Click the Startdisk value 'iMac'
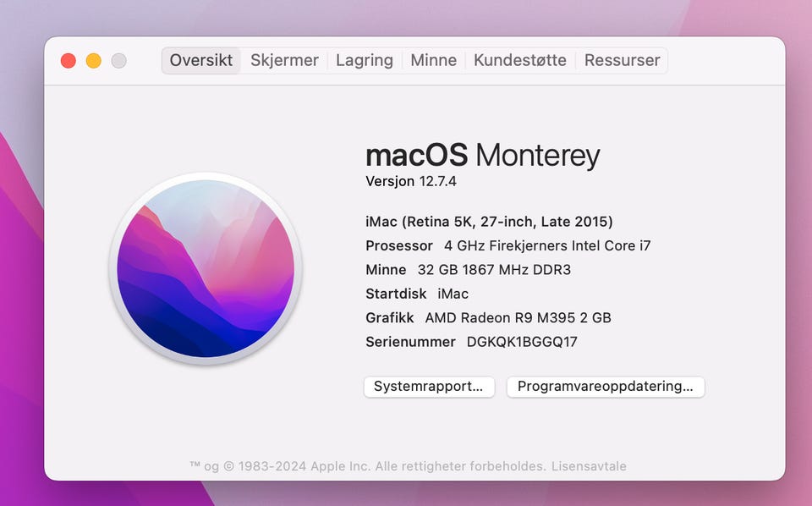Viewport: 812px width, 506px height. 453,294
